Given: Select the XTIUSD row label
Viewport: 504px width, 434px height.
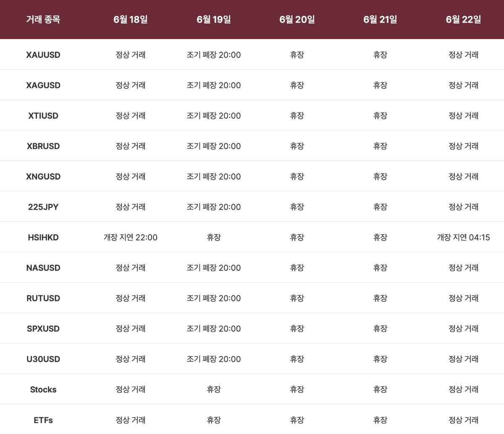Looking at the screenshot, I should [43, 116].
